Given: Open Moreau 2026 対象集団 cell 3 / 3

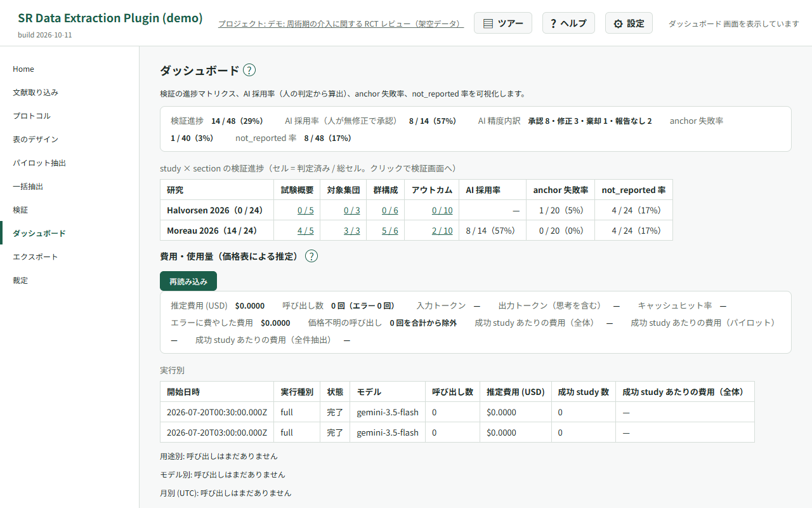Looking at the screenshot, I should click(x=352, y=231).
